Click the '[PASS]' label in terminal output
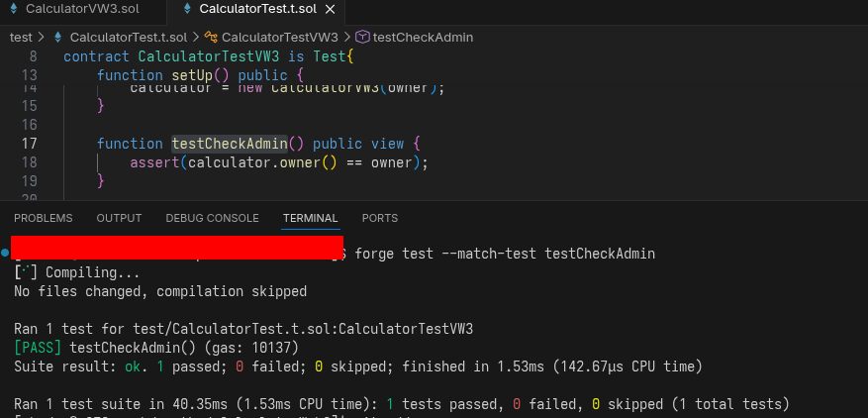Image resolution: width=868 pixels, height=418 pixels. (x=39, y=348)
